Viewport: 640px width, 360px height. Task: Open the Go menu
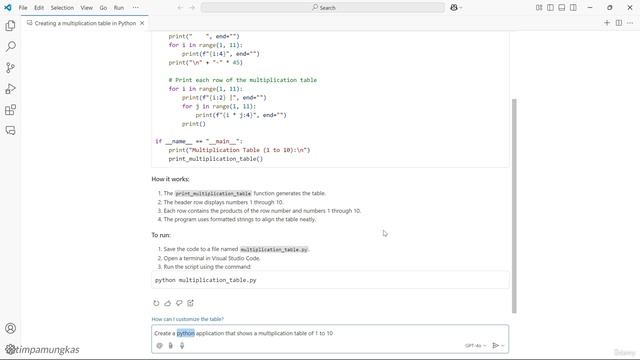(x=103, y=7)
